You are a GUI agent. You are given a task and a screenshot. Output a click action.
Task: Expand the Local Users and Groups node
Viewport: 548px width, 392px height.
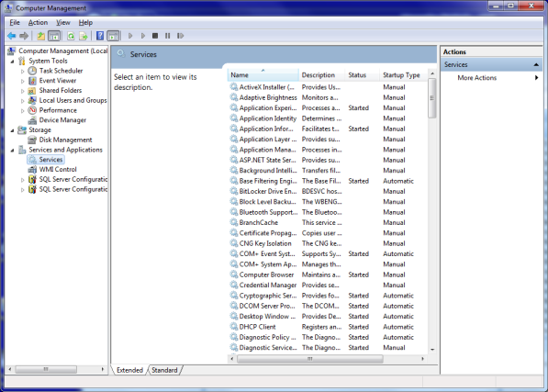[22, 101]
